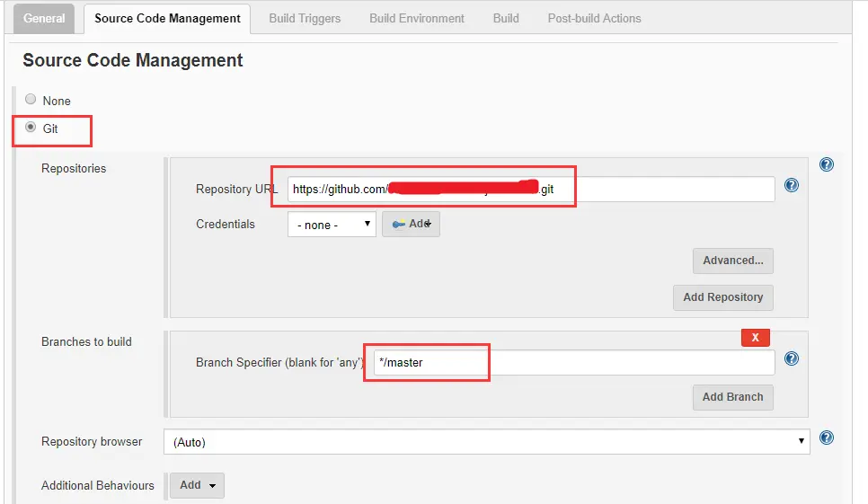Expand the Repository browser dropdown

486,442
